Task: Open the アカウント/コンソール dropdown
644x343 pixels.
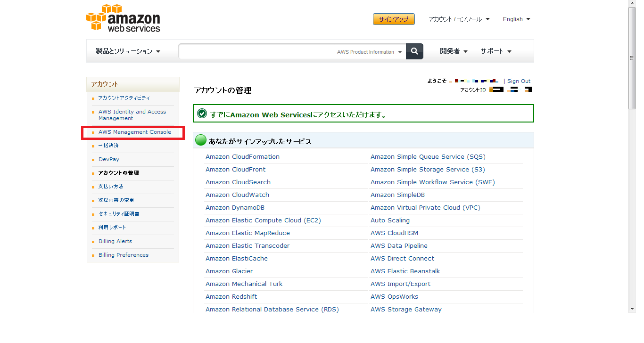Action: coord(459,19)
